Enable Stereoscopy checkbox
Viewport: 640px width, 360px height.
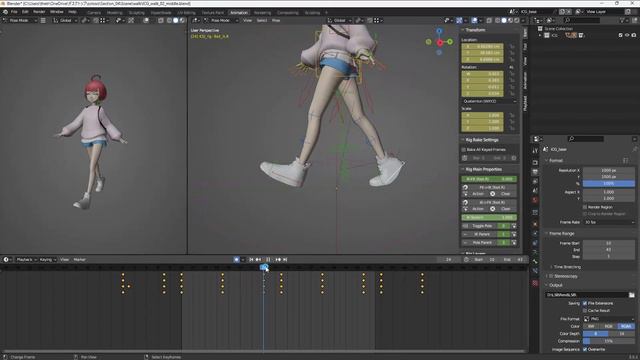[551, 276]
